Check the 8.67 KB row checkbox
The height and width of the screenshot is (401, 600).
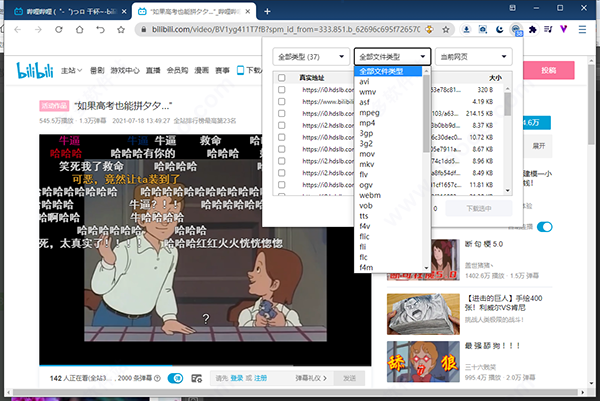(282, 149)
